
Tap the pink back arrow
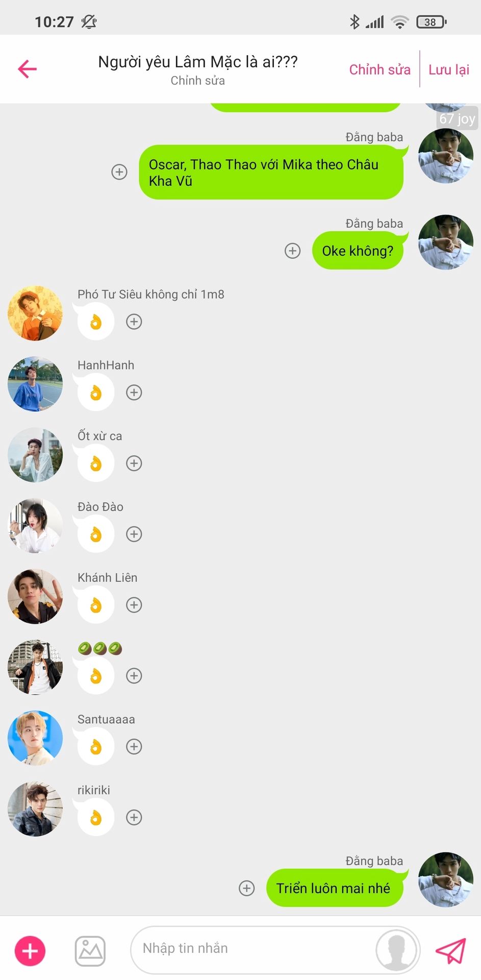[28, 69]
